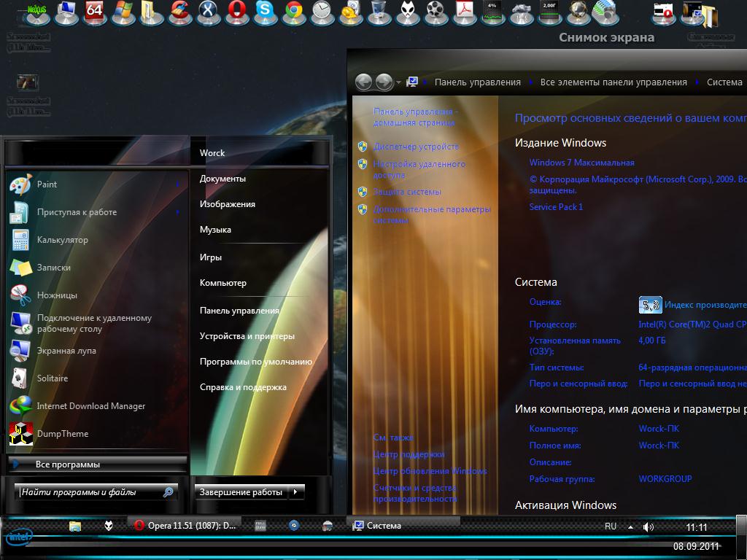Open Игры from Start menu
This screenshot has height=560, width=747.
coord(211,257)
